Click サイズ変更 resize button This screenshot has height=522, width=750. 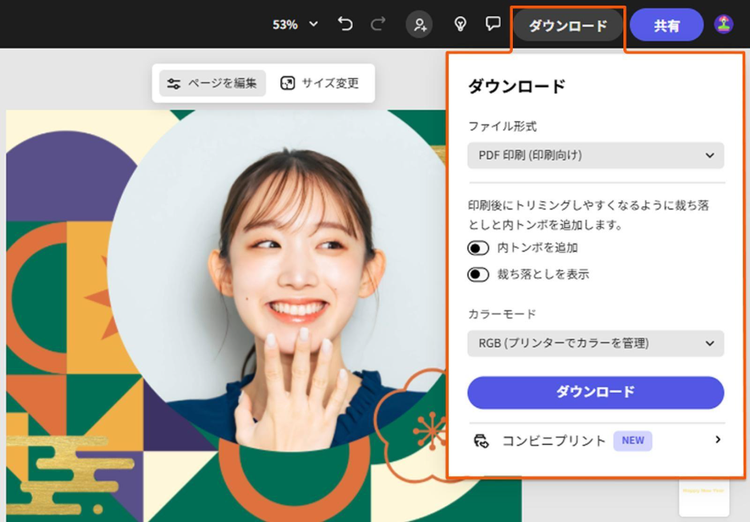[x=320, y=83]
